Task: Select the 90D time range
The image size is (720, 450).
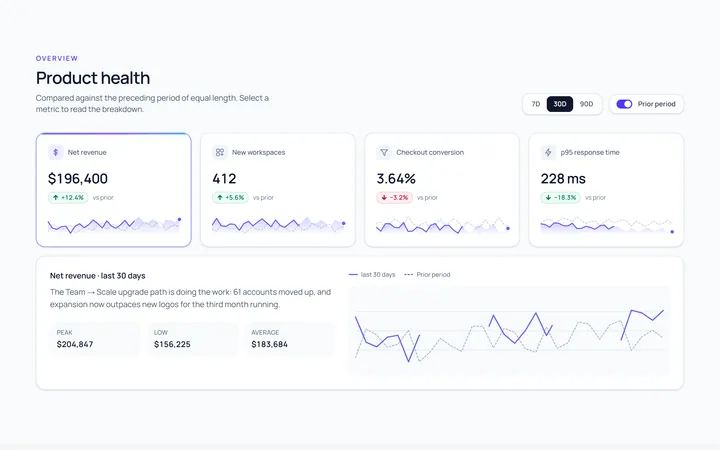Action: tap(586, 104)
